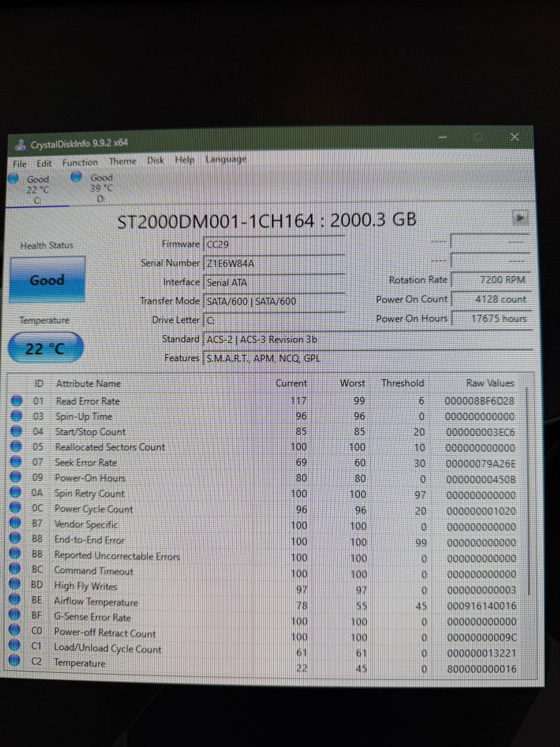The height and width of the screenshot is (747, 560).
Task: Click status orb for Start/Stop Count
Action: pos(17,431)
